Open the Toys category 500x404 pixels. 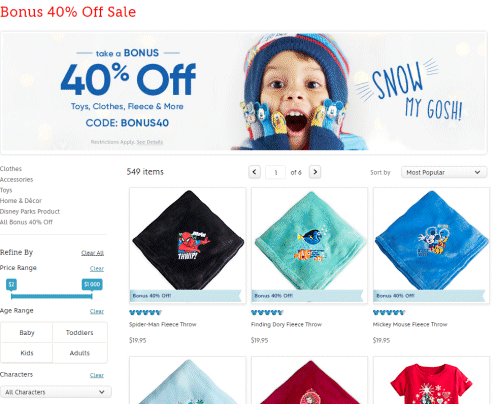point(6,190)
